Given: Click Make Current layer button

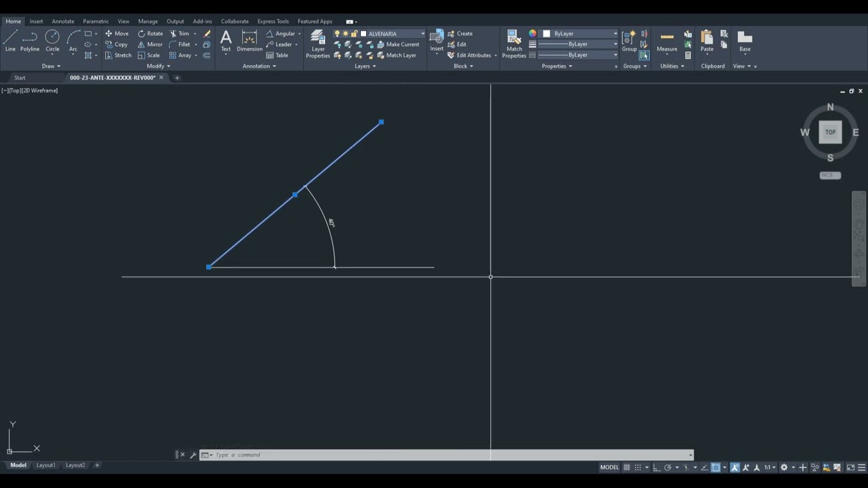Looking at the screenshot, I should pos(398,44).
